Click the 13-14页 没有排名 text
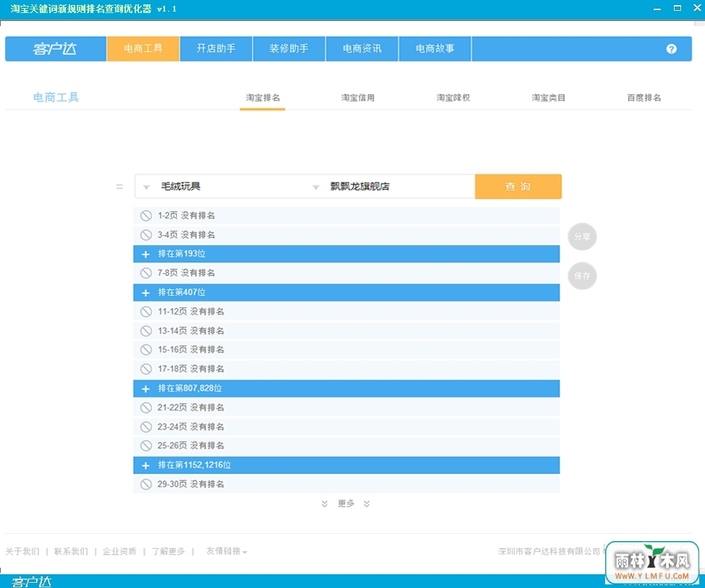705x588 pixels. tap(190, 331)
